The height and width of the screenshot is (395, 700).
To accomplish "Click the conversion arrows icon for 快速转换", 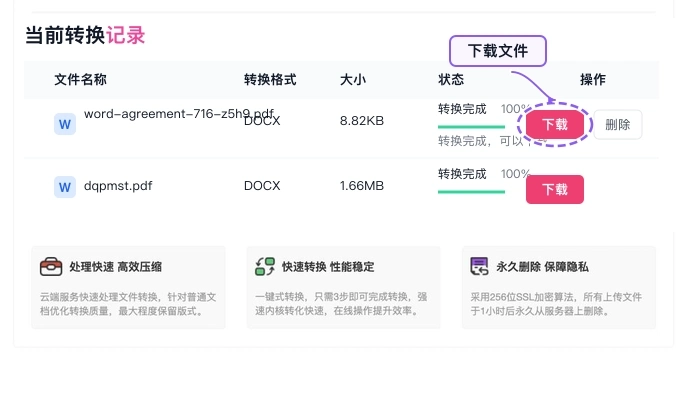I will 265,266.
